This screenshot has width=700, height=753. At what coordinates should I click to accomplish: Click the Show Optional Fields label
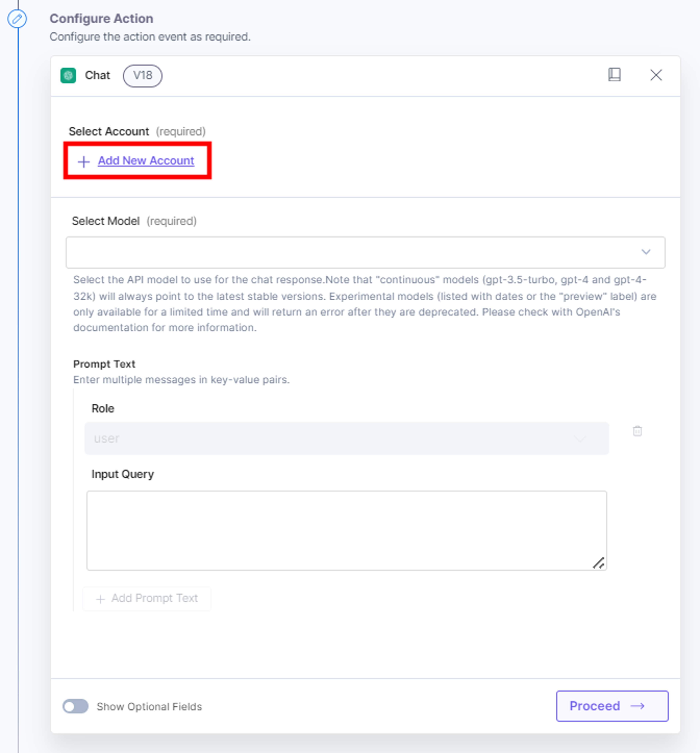[149, 706]
